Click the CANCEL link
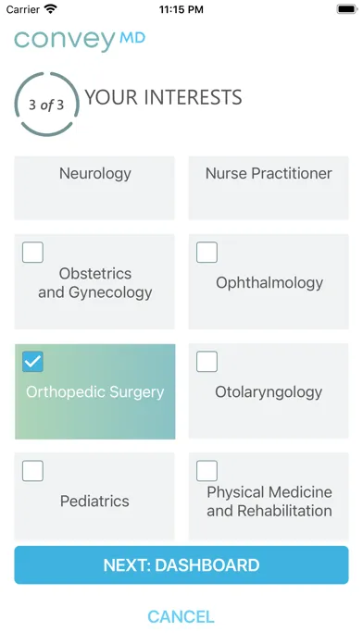This screenshot has width=363, height=644. 181,617
